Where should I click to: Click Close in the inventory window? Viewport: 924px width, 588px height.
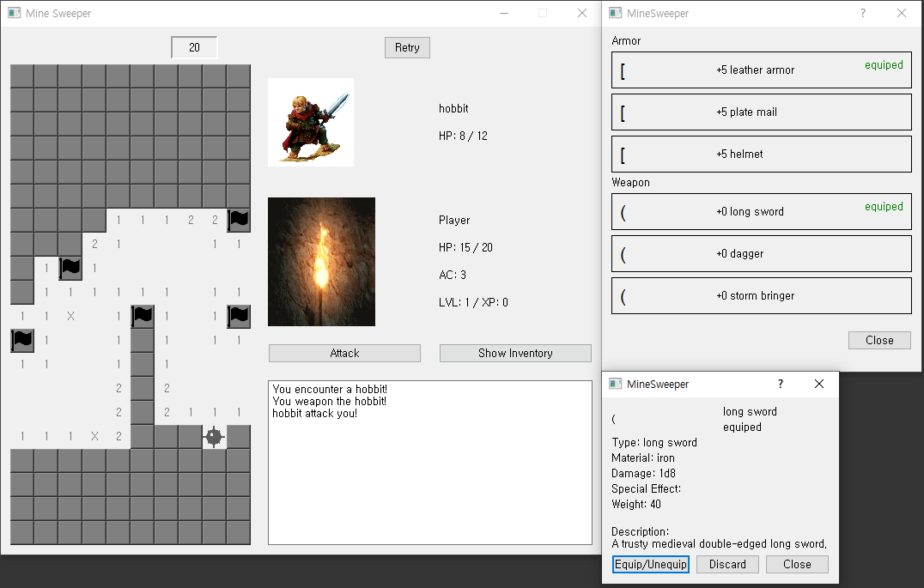[879, 340]
